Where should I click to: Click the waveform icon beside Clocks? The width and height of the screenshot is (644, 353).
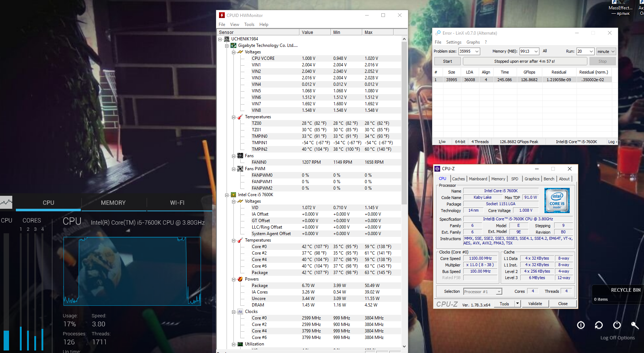coord(240,312)
